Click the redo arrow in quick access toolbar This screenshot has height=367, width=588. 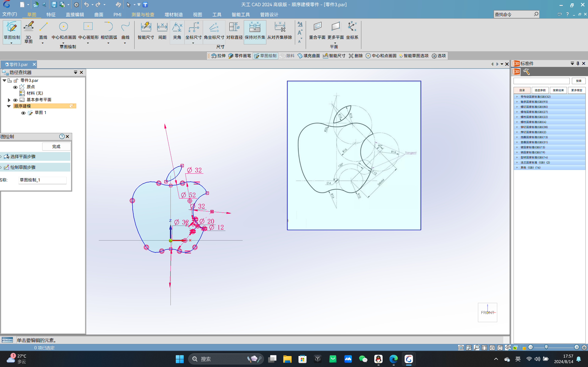[98, 5]
